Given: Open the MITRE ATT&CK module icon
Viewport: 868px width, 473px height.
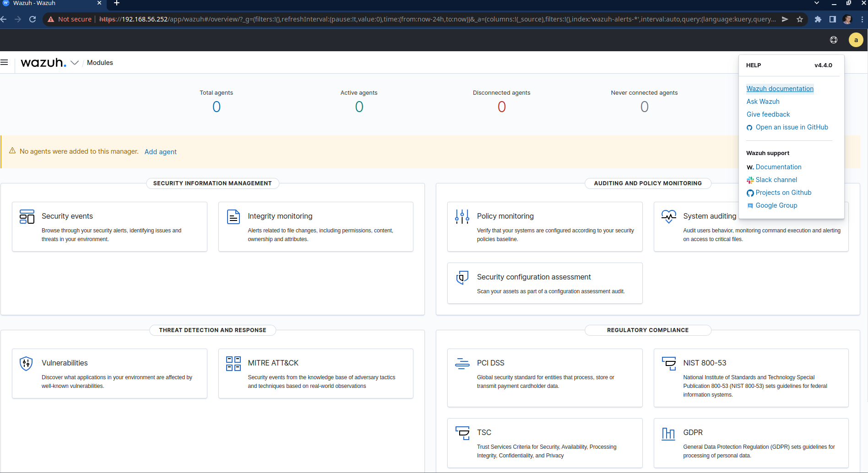Looking at the screenshot, I should [233, 364].
